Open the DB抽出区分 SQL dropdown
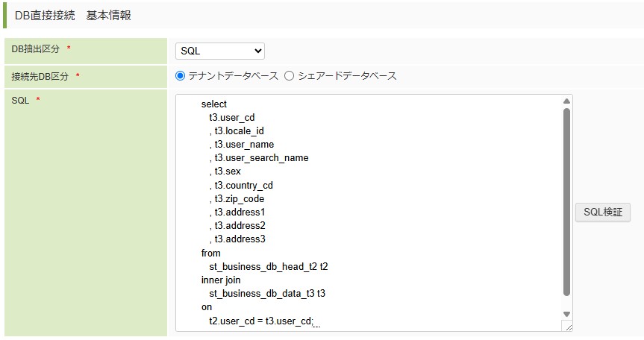Screen dimensions: 644x340 click(x=219, y=51)
